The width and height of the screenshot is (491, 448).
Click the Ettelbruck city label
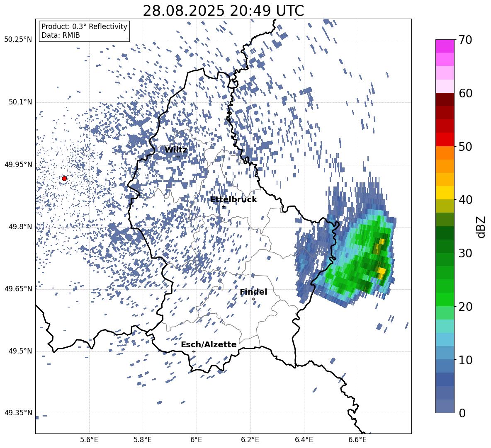233,200
